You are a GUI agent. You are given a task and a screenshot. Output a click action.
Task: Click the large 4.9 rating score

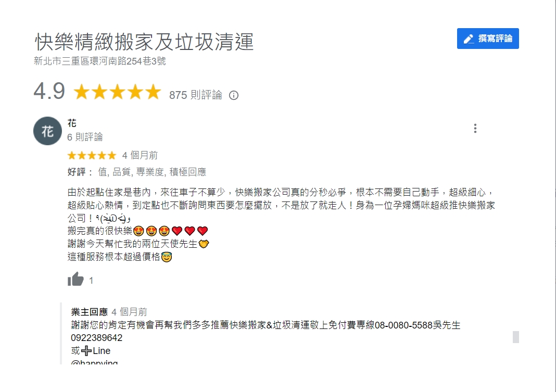click(x=49, y=91)
